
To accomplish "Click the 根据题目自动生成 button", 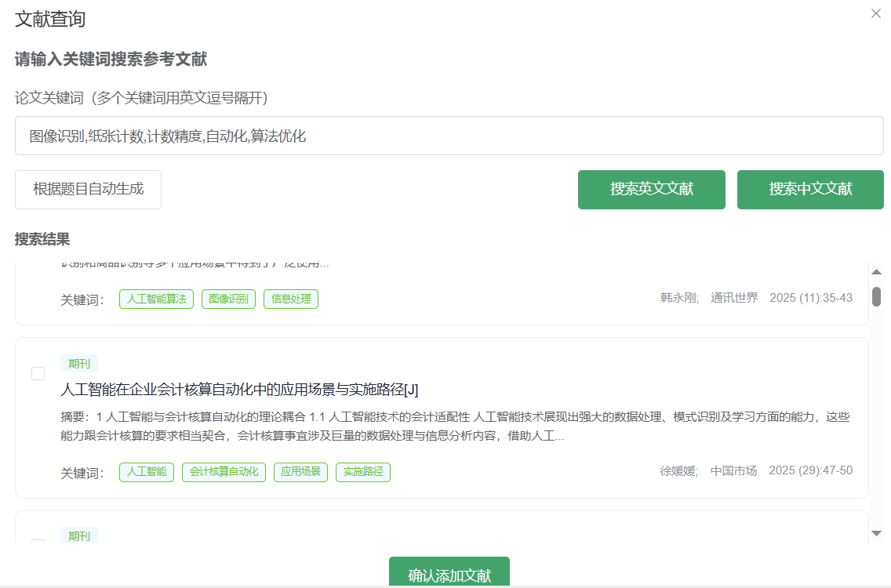I will pyautogui.click(x=88, y=189).
